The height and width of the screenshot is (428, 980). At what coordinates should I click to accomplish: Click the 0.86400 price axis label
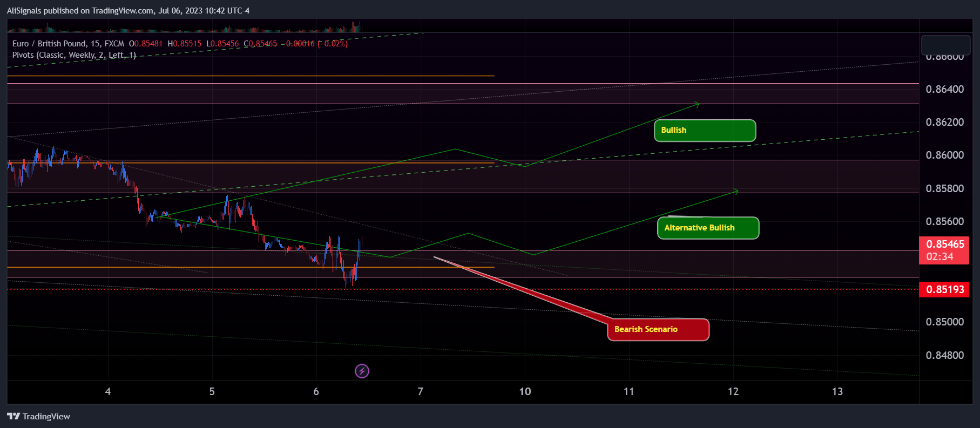click(944, 90)
